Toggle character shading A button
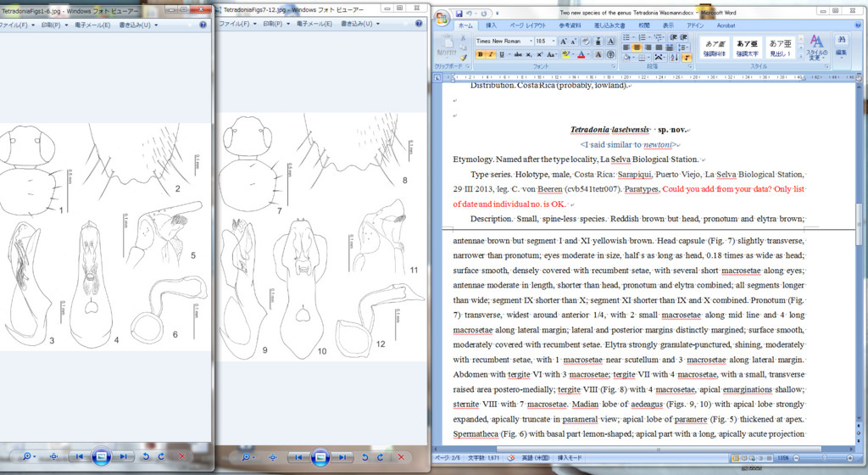Screen dimensions: 868x475 pyautogui.click(x=598, y=54)
